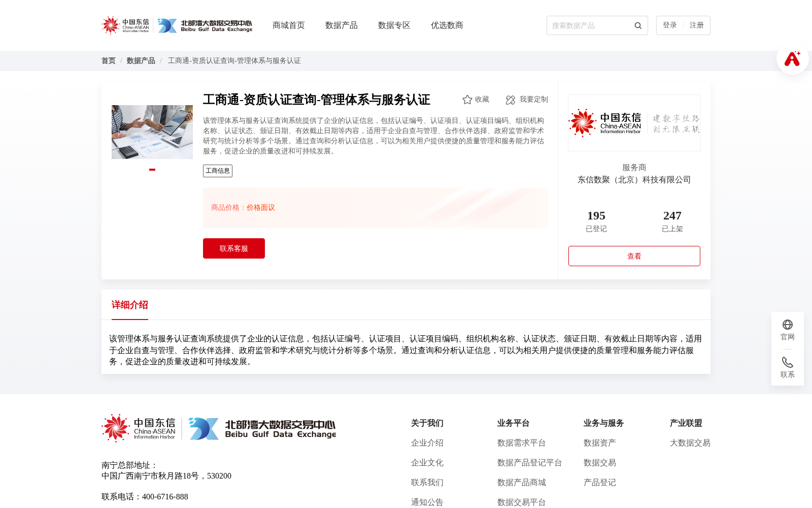This screenshot has height=508, width=812.
Task: Go to 数据产品 breadcrumb link
Action: [141, 60]
